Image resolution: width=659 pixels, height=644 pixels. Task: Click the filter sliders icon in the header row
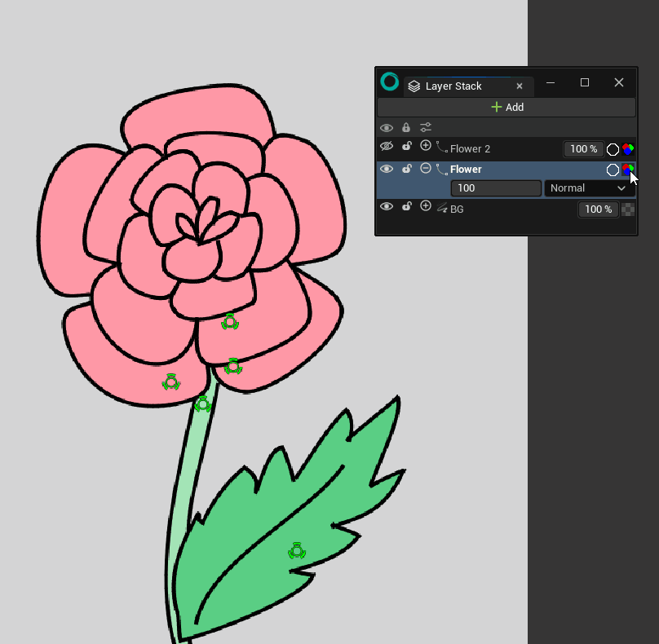[x=425, y=127]
